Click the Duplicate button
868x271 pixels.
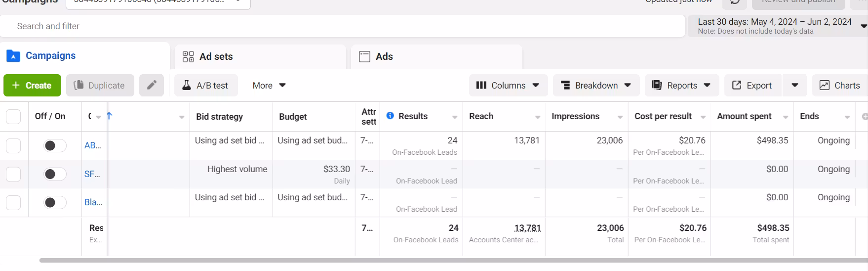pos(100,85)
